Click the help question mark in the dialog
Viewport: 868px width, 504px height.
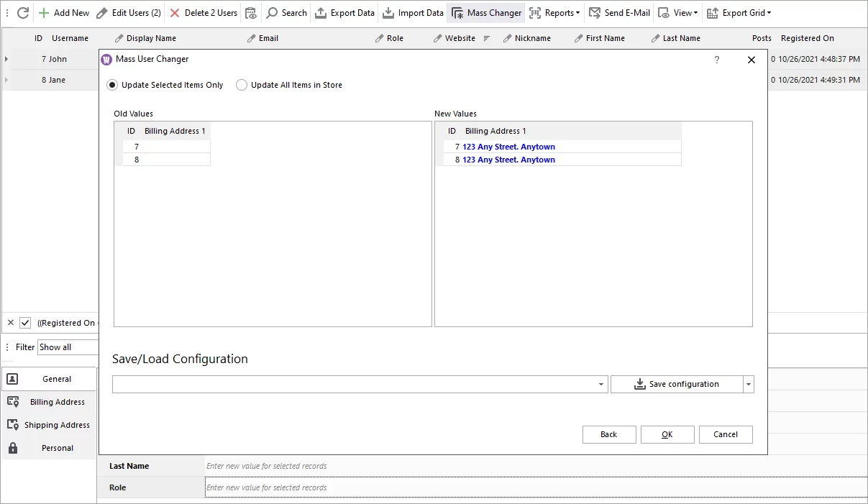(x=716, y=60)
